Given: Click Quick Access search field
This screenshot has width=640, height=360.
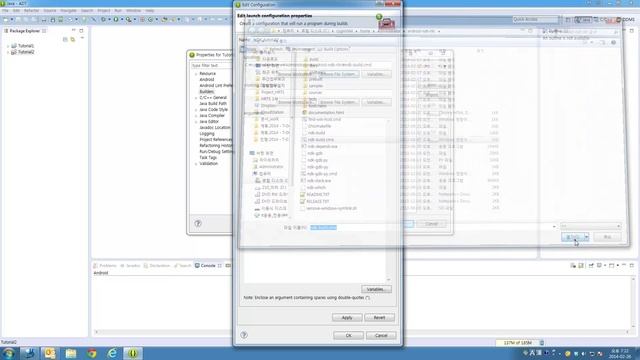Looking at the screenshot, I should tap(535, 19).
